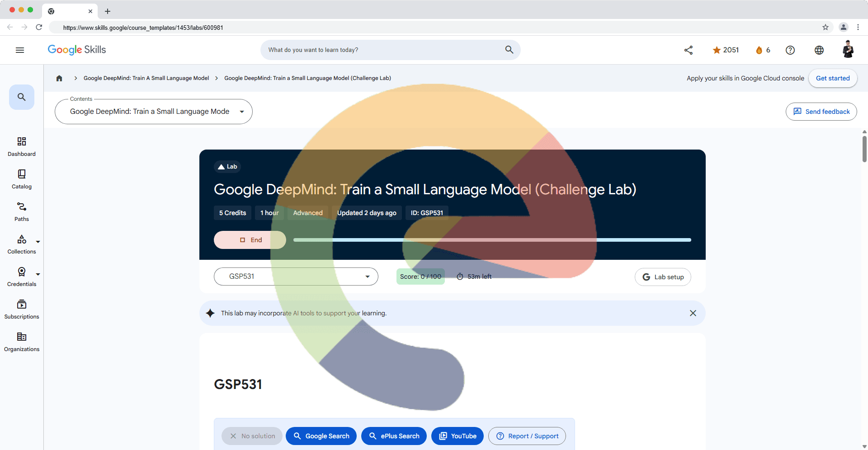Open the hamburger main menu
The width and height of the screenshot is (868, 450).
click(x=20, y=50)
